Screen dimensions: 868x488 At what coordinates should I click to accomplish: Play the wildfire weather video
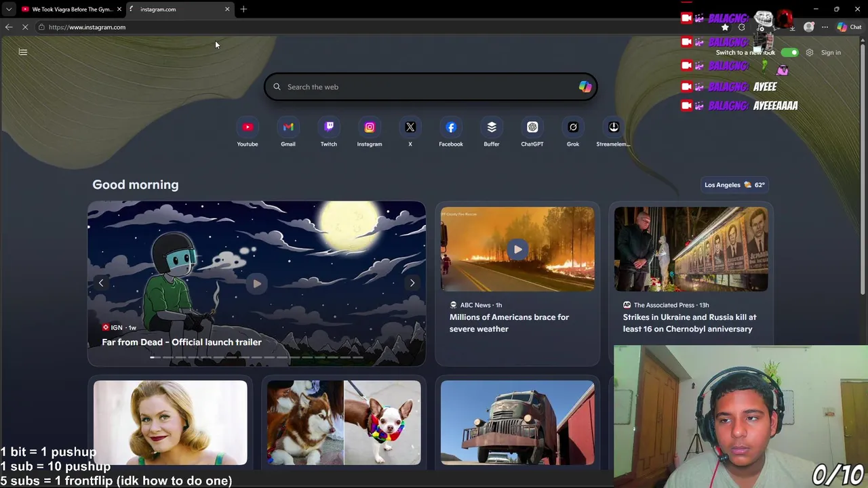[x=517, y=249]
